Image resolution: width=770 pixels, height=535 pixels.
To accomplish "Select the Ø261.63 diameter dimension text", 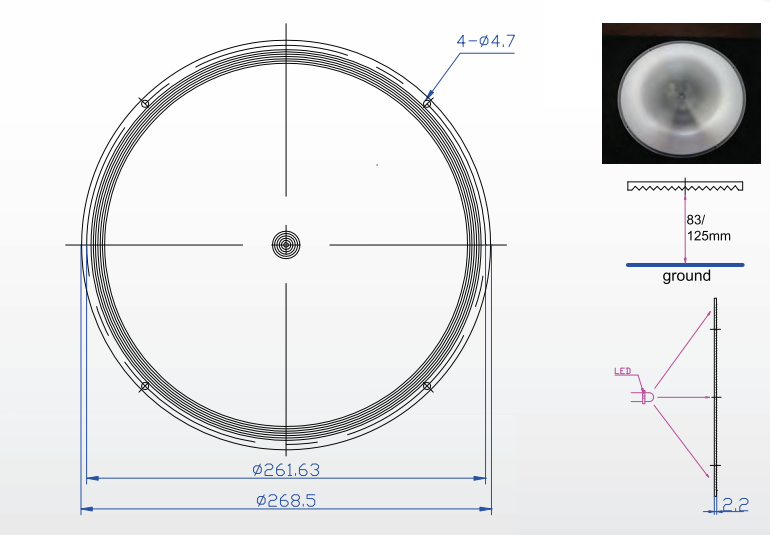I will point(286,470).
